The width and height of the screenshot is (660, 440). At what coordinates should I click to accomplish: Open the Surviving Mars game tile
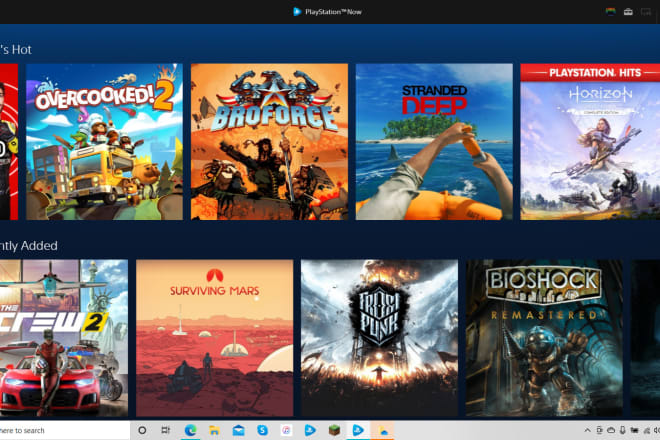[x=215, y=338]
